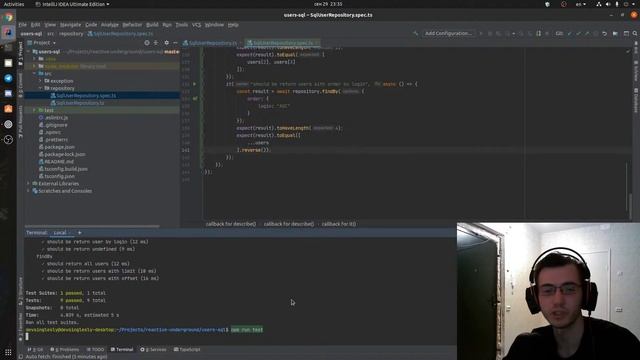Screen dimensions: 640x360
Task: Collapse the src folder
Action: click(34, 73)
